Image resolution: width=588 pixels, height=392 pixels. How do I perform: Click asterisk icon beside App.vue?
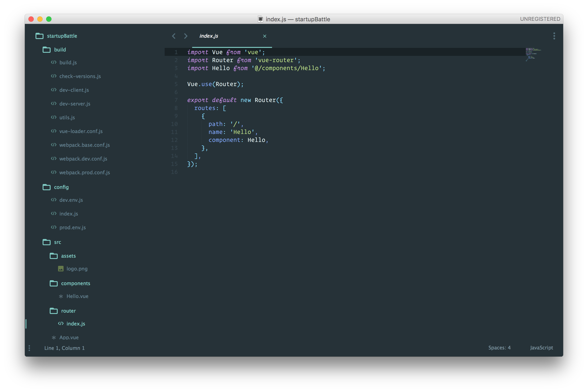pos(53,337)
